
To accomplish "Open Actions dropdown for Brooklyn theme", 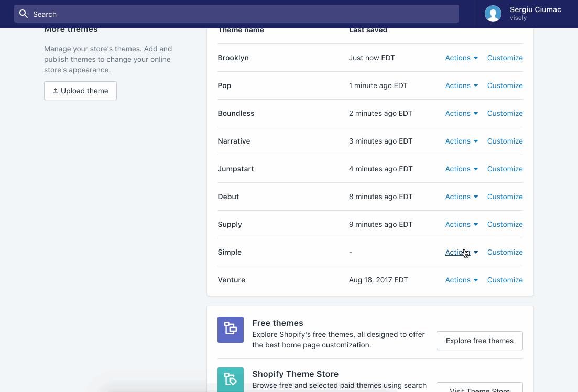I will [x=461, y=58].
